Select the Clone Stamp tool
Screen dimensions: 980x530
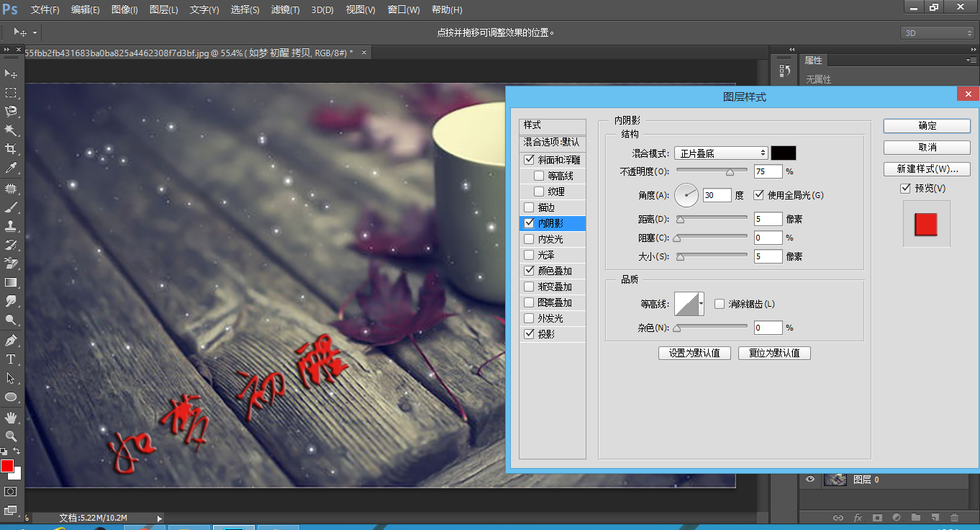coord(11,226)
